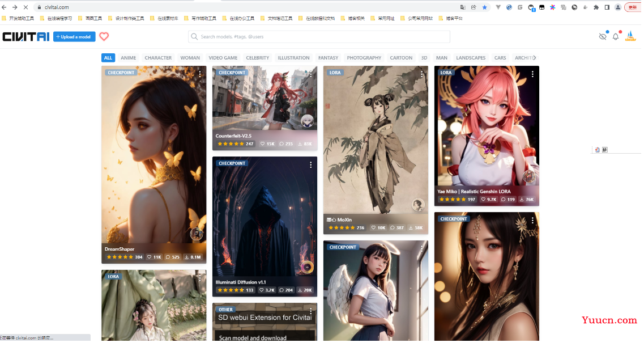Image resolution: width=644 pixels, height=351 pixels.
Task: Open the MoXin ink painting image
Action: tap(376, 139)
